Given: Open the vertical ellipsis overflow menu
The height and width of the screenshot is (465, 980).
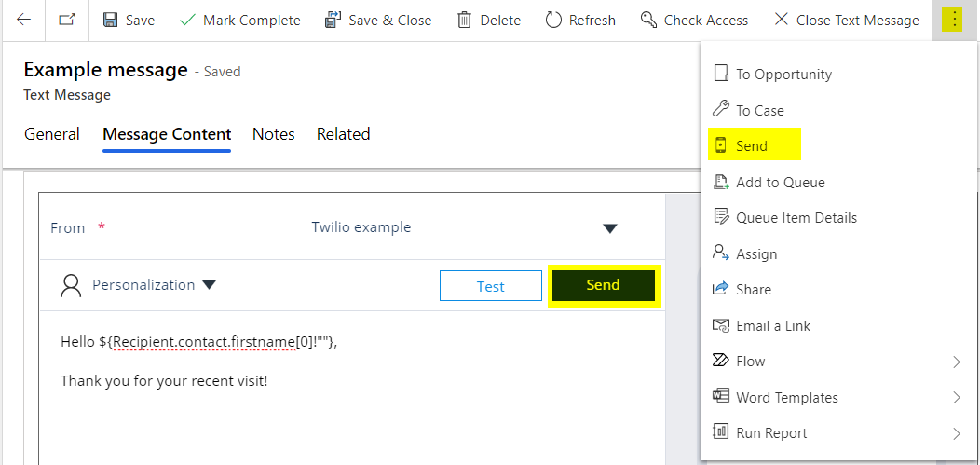Looking at the screenshot, I should click(x=953, y=20).
